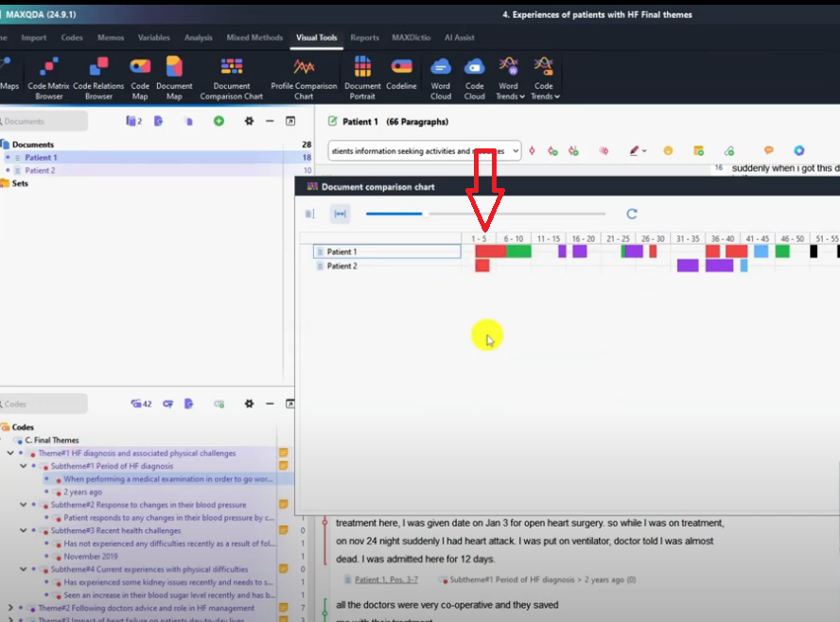840x622 pixels.
Task: Open the Codeline visualization
Action: pos(401,74)
